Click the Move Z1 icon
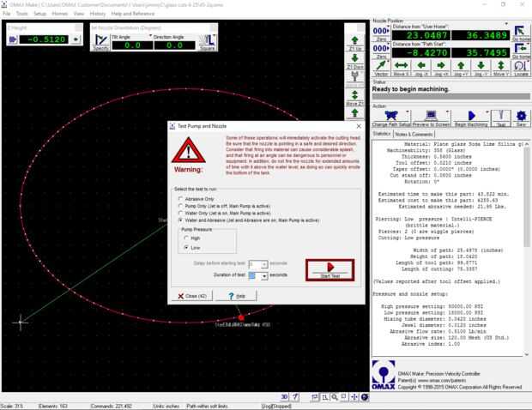 point(354,97)
